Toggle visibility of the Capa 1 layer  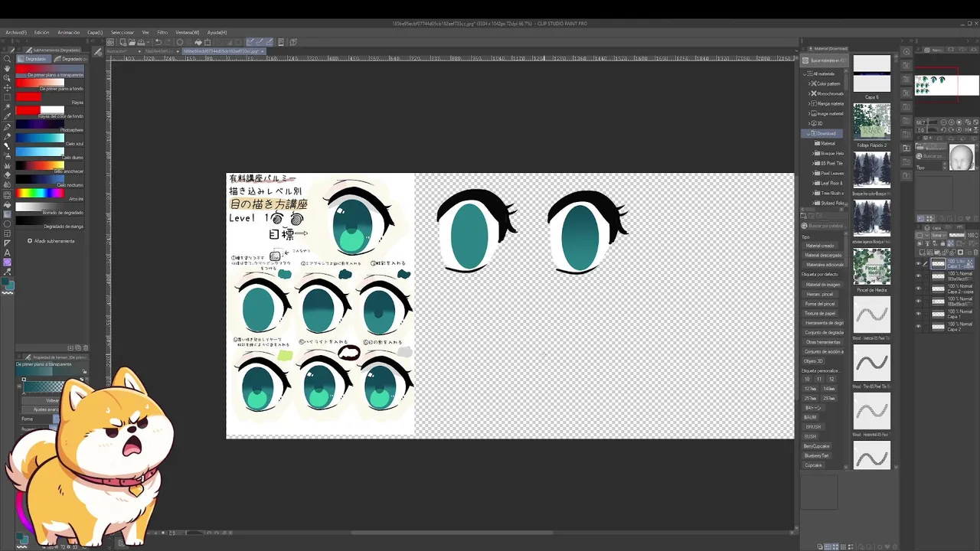[919, 313]
